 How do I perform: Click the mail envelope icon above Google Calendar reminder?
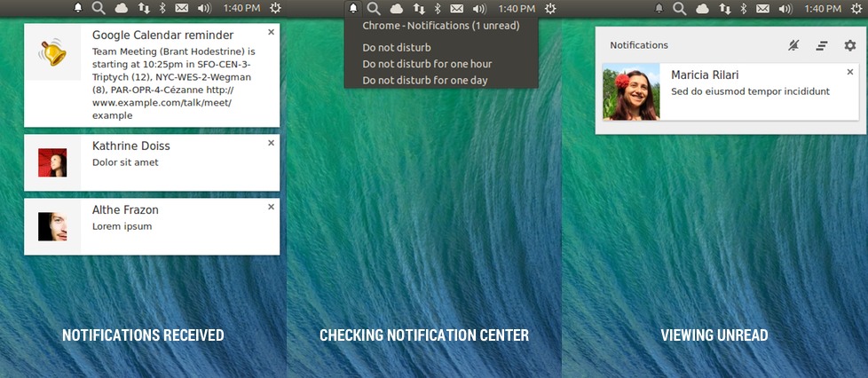tap(181, 8)
